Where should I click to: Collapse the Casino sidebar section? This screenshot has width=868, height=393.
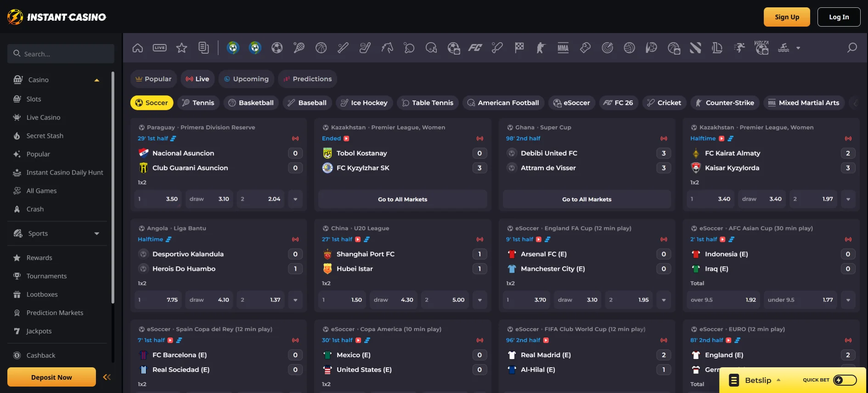(x=97, y=80)
